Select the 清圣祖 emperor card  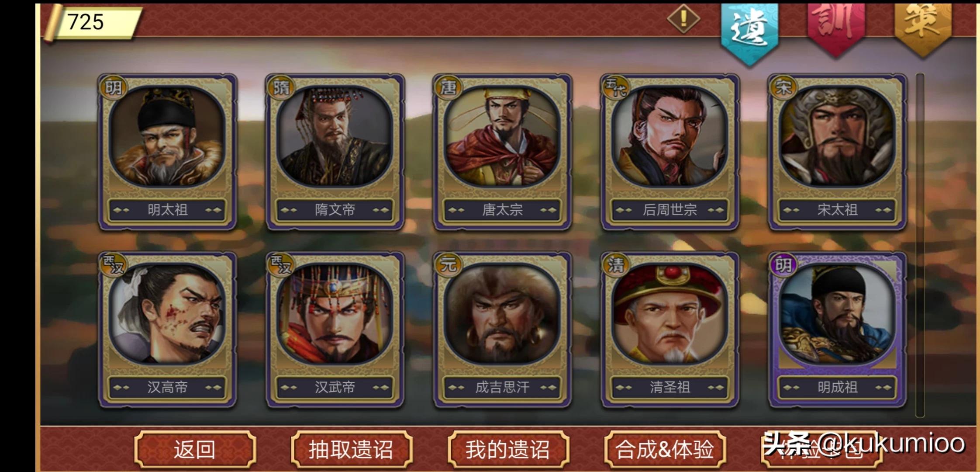tap(669, 330)
